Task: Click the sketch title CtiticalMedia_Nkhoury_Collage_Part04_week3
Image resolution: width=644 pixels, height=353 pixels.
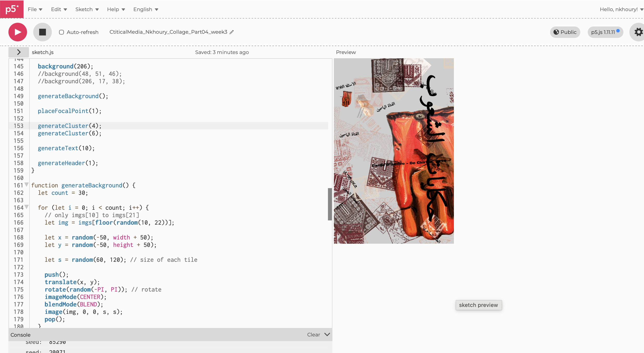Action: pos(168,32)
